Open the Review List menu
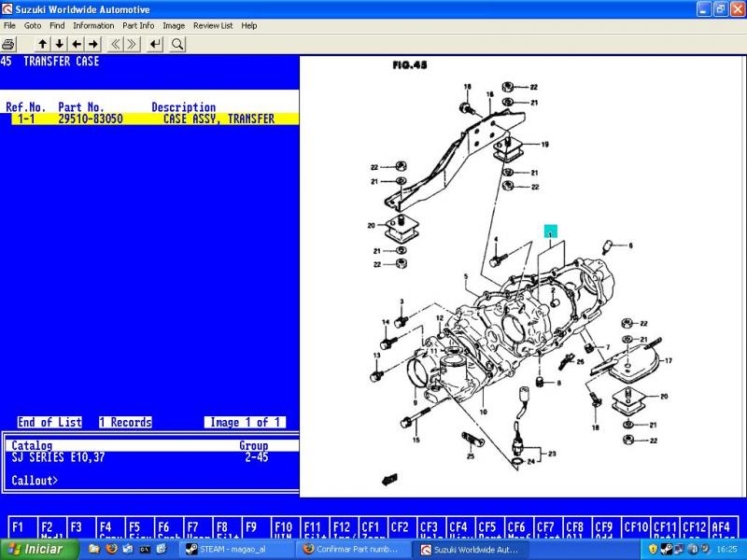747x560 pixels. 213,26
